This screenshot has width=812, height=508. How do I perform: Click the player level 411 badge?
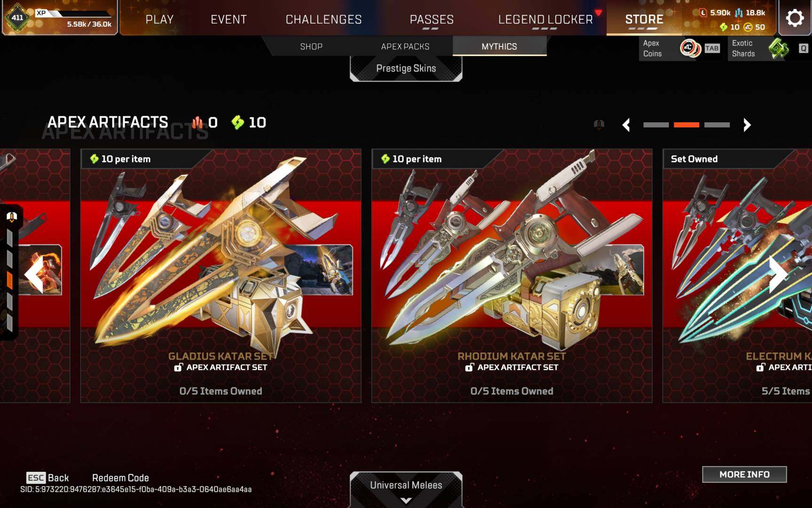(17, 18)
